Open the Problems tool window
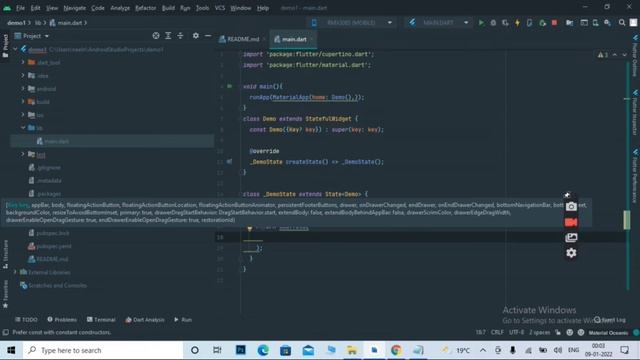This screenshot has height=360, width=640. pos(62,320)
